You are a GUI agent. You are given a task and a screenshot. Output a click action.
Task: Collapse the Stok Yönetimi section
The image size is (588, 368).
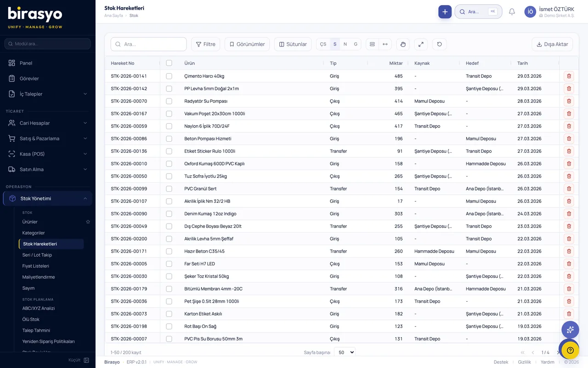48,199
